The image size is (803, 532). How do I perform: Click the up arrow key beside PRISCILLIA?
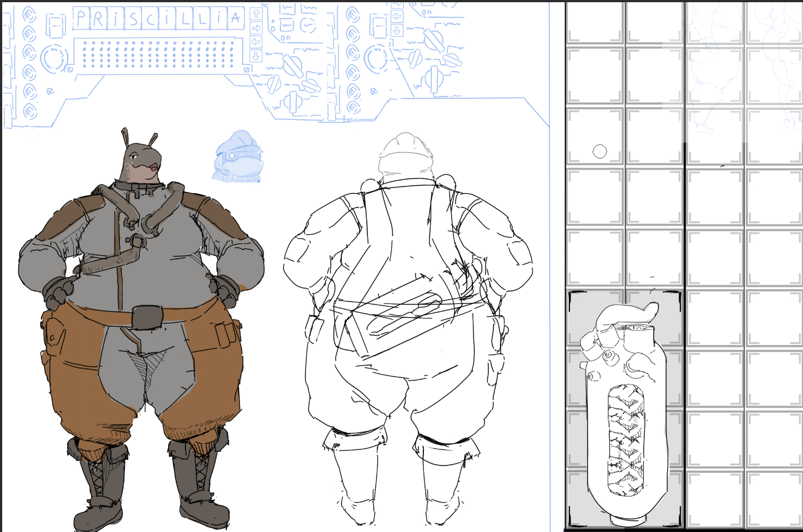[x=256, y=14]
